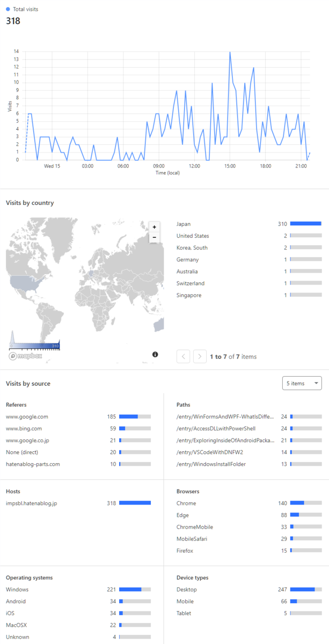Image resolution: width=329 pixels, height=644 pixels.
Task: Click the 1 to 7 of 7 items text
Action: [x=233, y=356]
